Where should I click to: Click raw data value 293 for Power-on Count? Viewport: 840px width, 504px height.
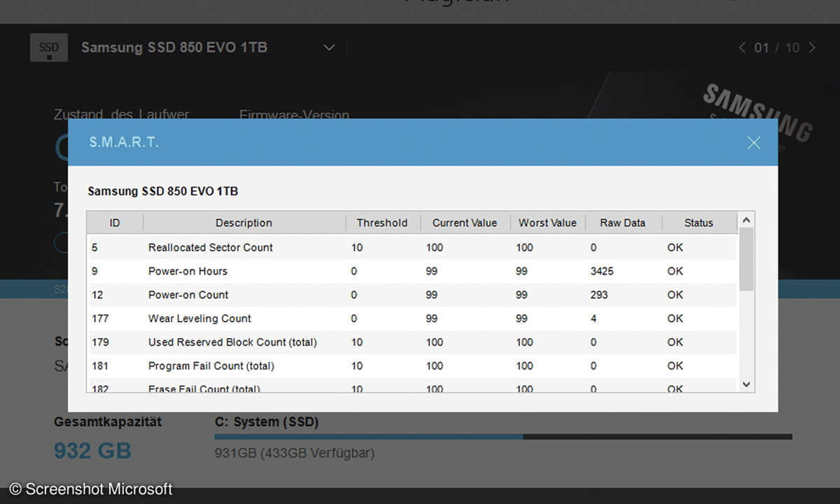click(599, 295)
